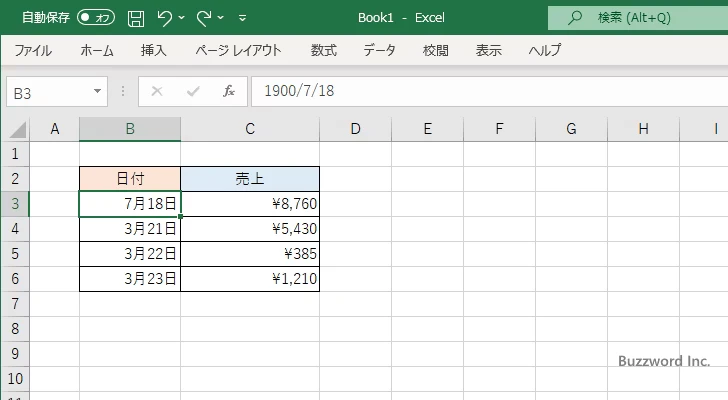Select column C header
Screen dimensions: 728x400
[x=250, y=129]
